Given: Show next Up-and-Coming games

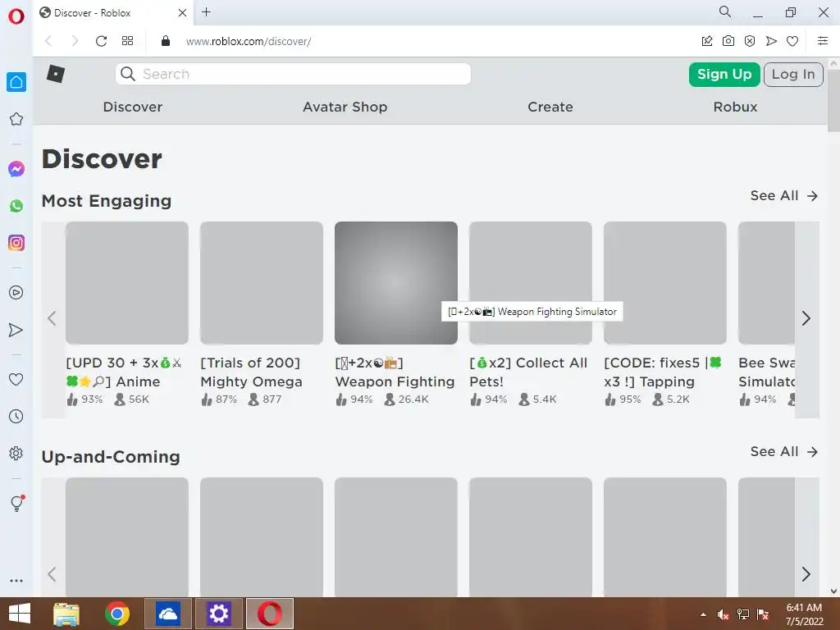Looking at the screenshot, I should click(807, 573).
